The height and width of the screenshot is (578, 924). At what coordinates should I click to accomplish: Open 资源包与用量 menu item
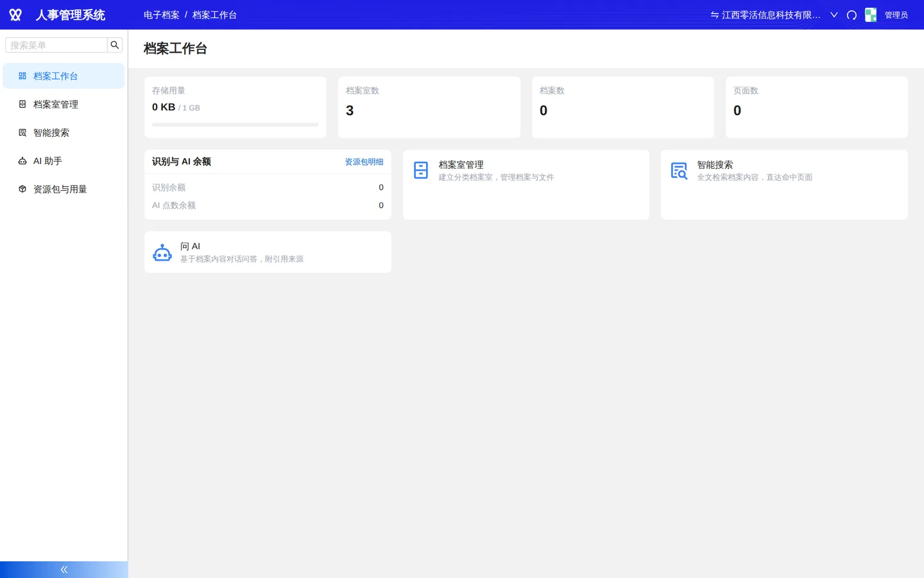tap(64, 189)
